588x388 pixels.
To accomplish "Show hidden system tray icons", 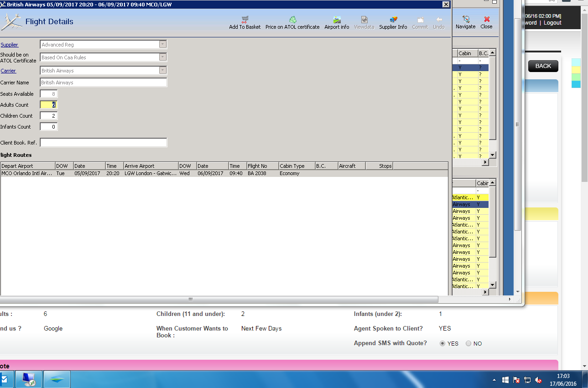I will coord(494,379).
